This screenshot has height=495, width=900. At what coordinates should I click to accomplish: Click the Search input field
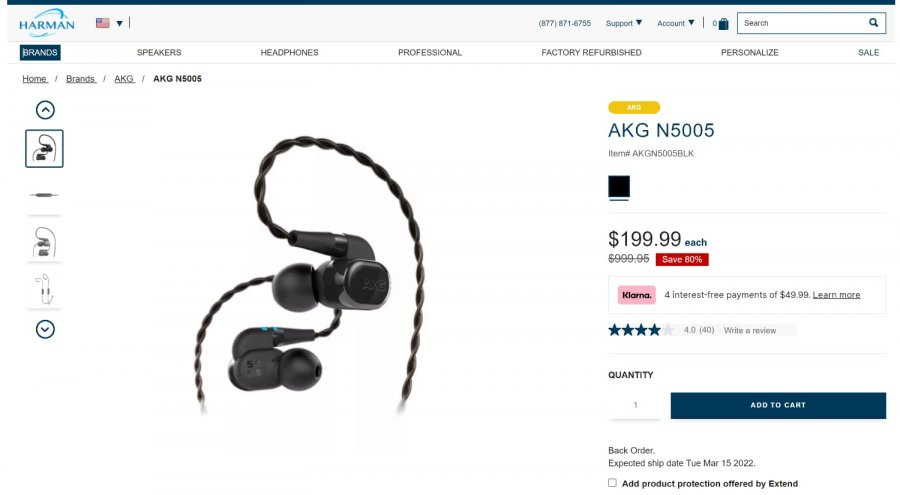click(x=804, y=23)
